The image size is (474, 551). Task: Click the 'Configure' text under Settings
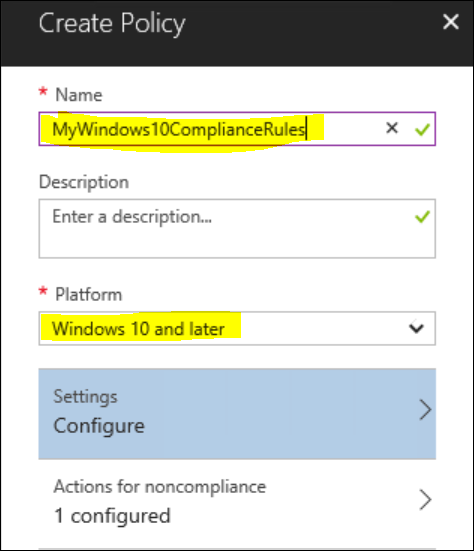(x=99, y=426)
